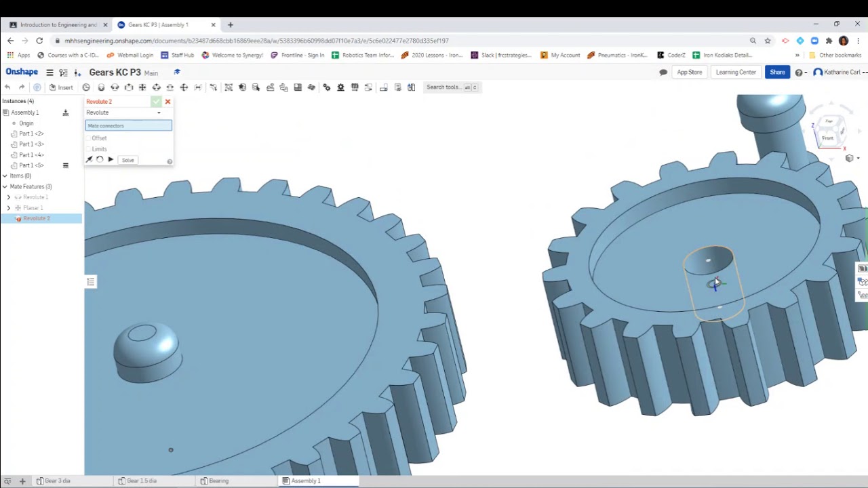This screenshot has height=488, width=868.
Task: Click the browser address bar
Action: coord(400,41)
